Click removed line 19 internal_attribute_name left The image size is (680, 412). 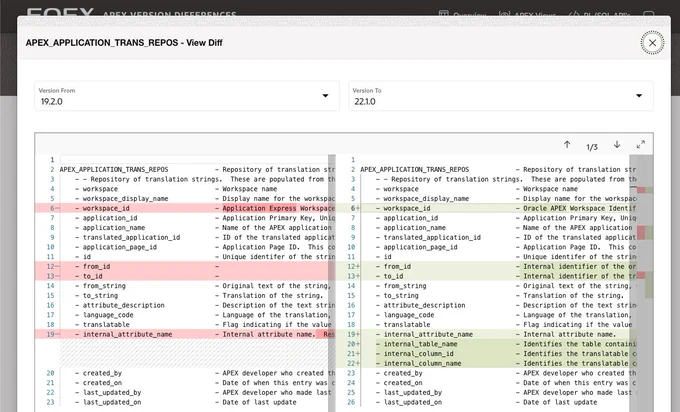tap(185, 334)
